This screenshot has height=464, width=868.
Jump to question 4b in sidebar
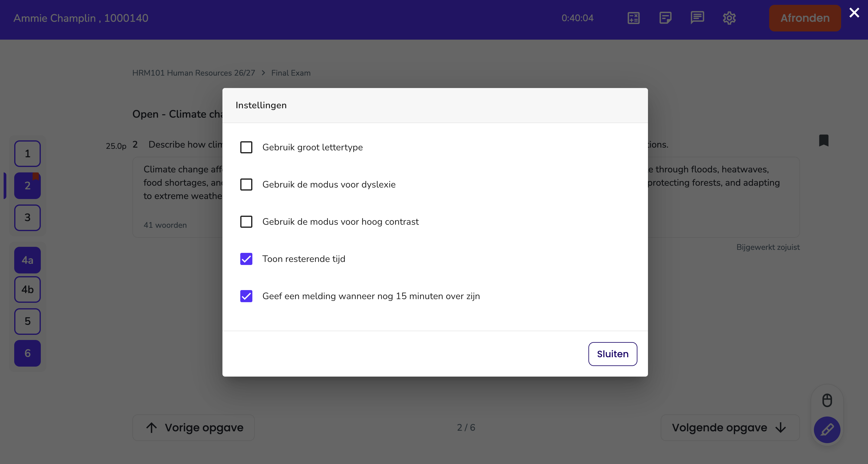27,289
